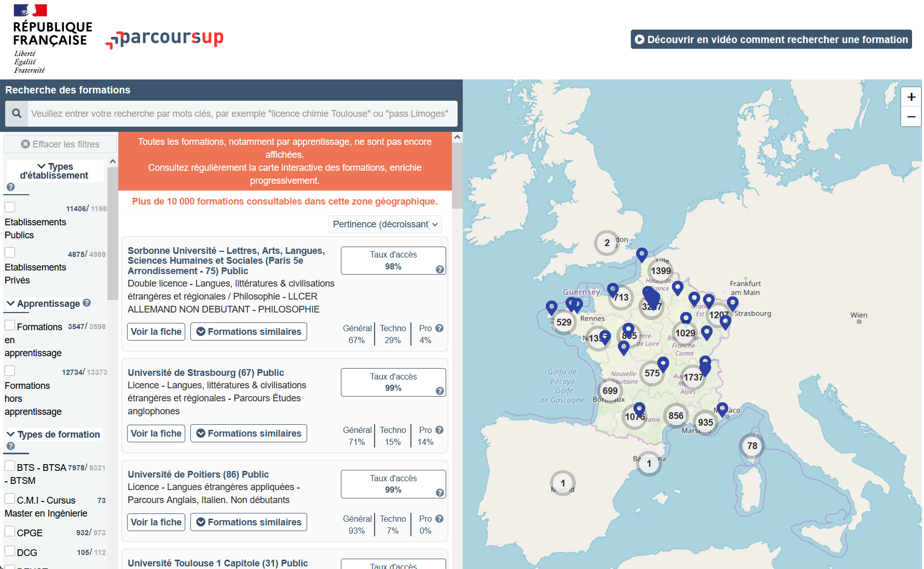Enable Formations en apprentissage filter
Viewport: 924px width, 569px height.
10,325
